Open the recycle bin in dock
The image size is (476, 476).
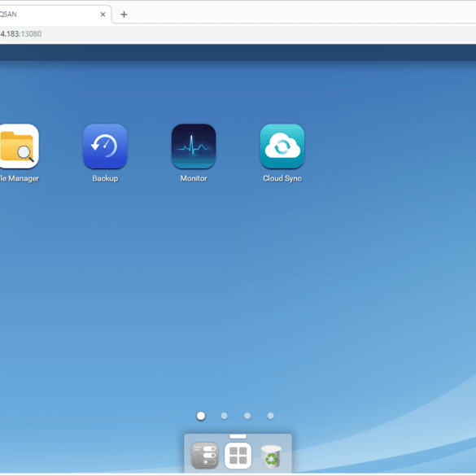tap(272, 456)
